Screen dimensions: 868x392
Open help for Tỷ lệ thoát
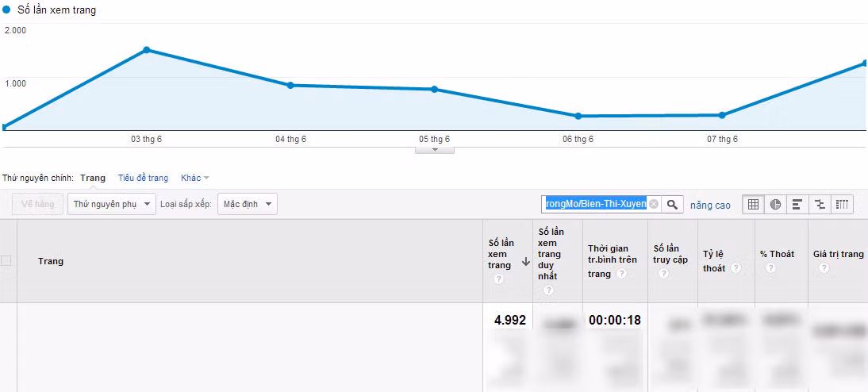(735, 268)
